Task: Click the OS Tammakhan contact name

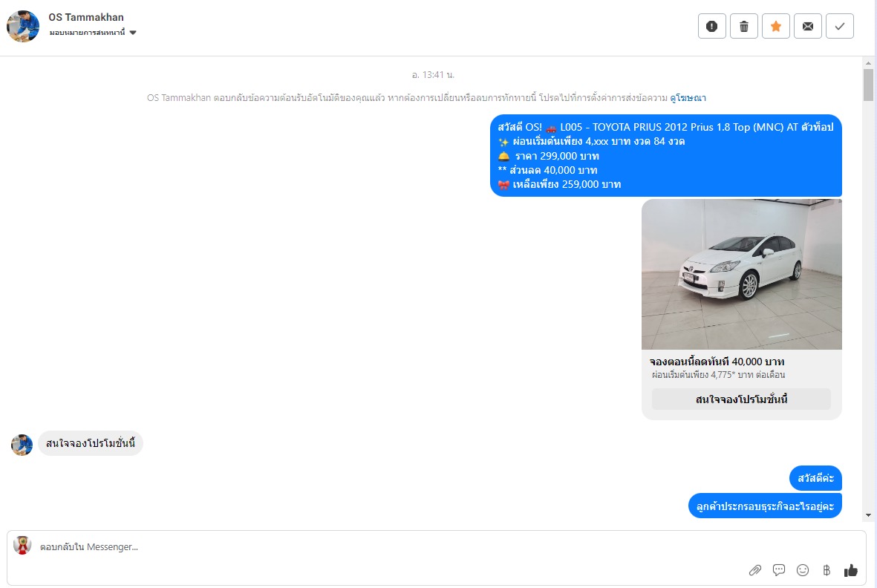Action: click(86, 17)
